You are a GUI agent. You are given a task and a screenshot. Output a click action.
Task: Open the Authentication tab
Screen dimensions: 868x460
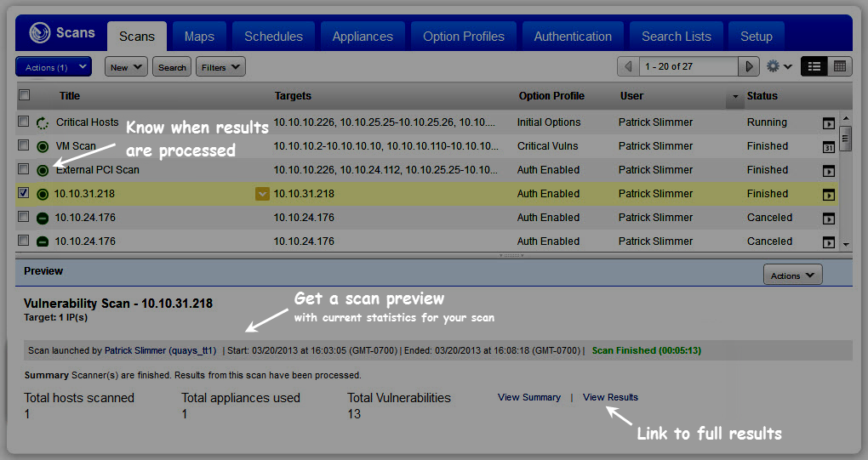573,37
